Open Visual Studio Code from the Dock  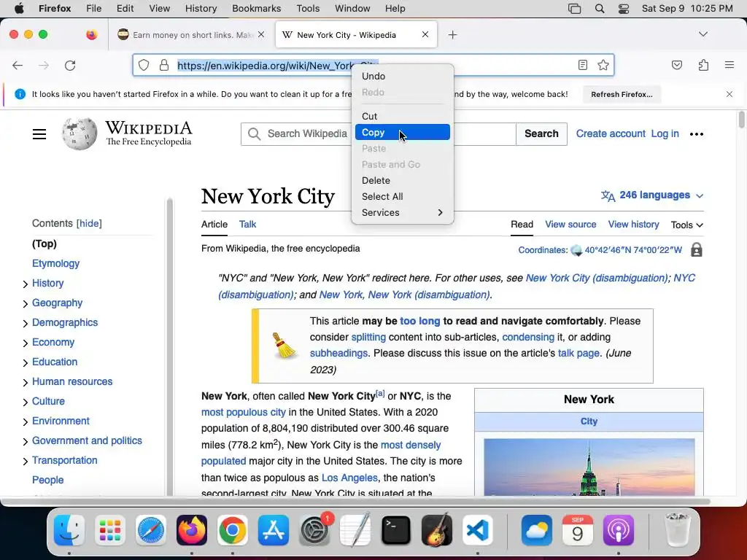pos(477,530)
